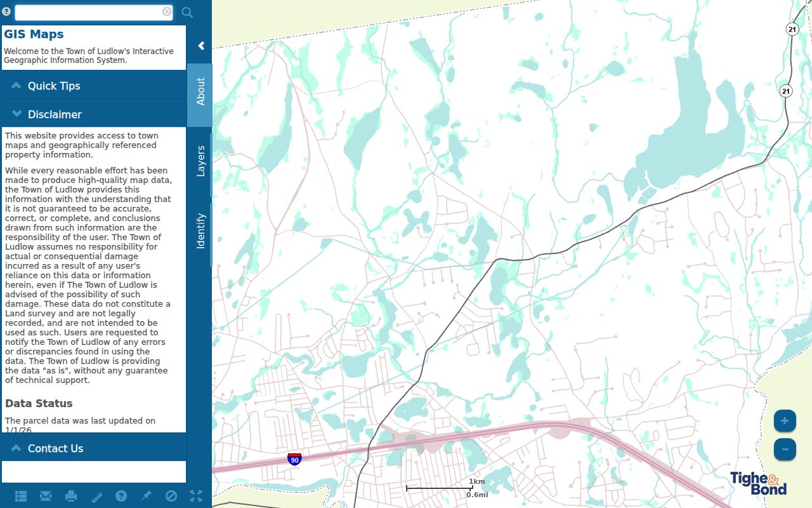Zoom in on the map with the plus button
This screenshot has width=812, height=508.
click(785, 421)
